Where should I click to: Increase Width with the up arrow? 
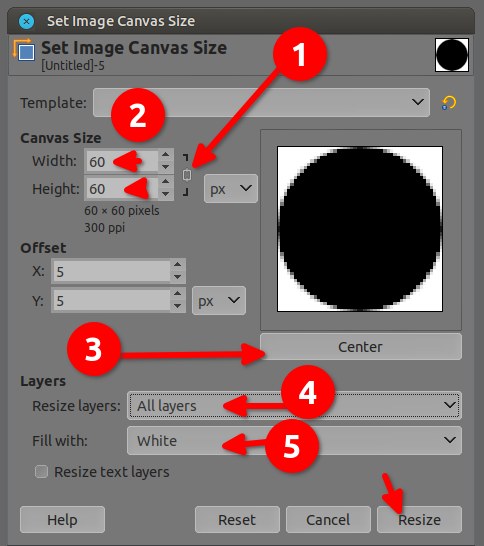[x=166, y=155]
